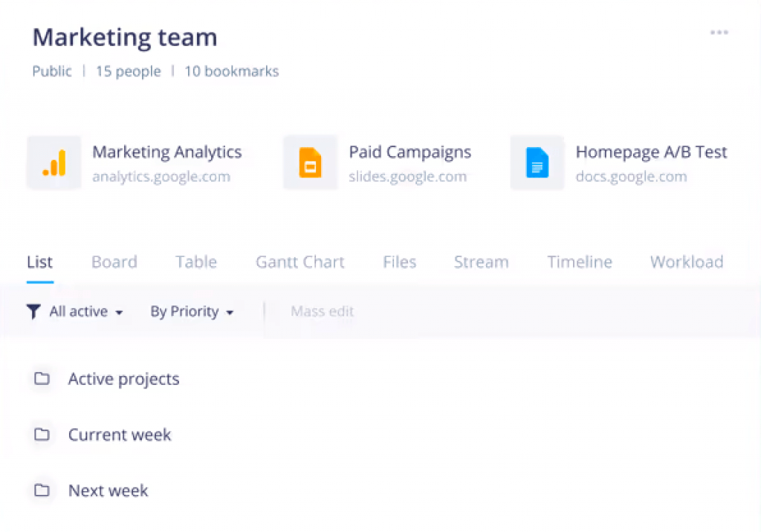Open the 10 bookmarks link
Image resolution: width=761 pixels, height=532 pixels.
[x=232, y=72]
